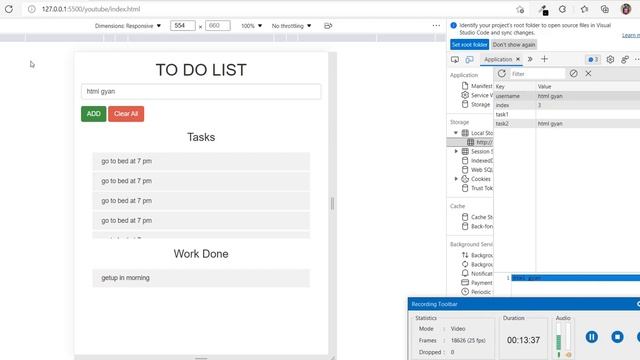Open Storage overview in Application sidebar
The image size is (640, 360).
[476, 104]
